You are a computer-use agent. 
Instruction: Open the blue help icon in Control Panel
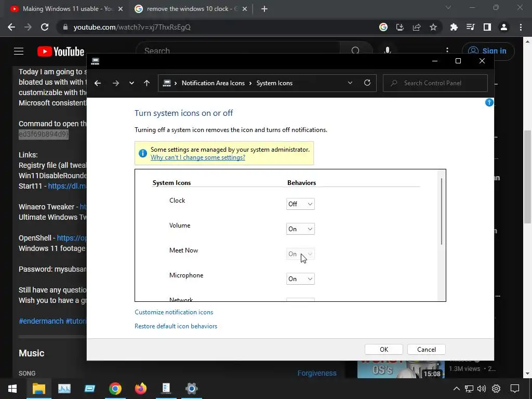point(489,102)
